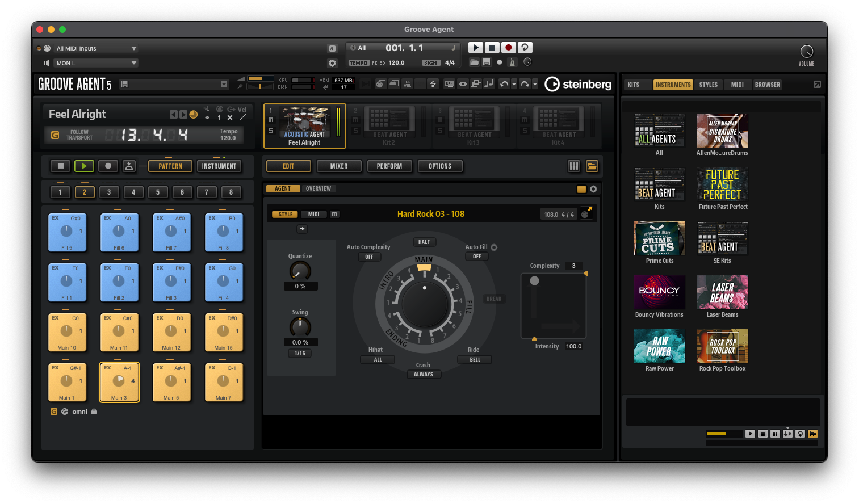Open the Crash ALWAYS dropdown
The height and width of the screenshot is (504, 859).
(424, 374)
